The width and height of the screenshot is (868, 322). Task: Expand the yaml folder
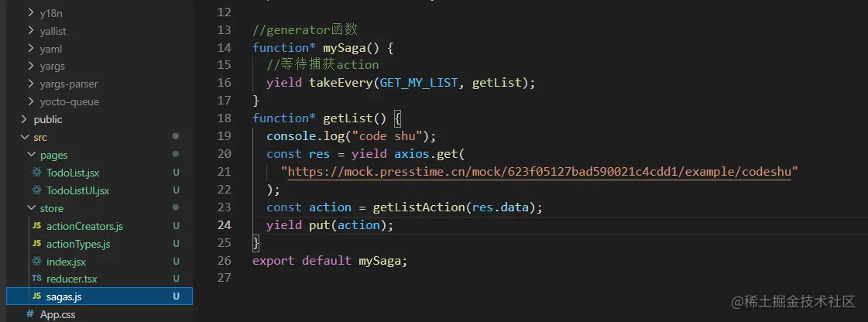(30, 48)
